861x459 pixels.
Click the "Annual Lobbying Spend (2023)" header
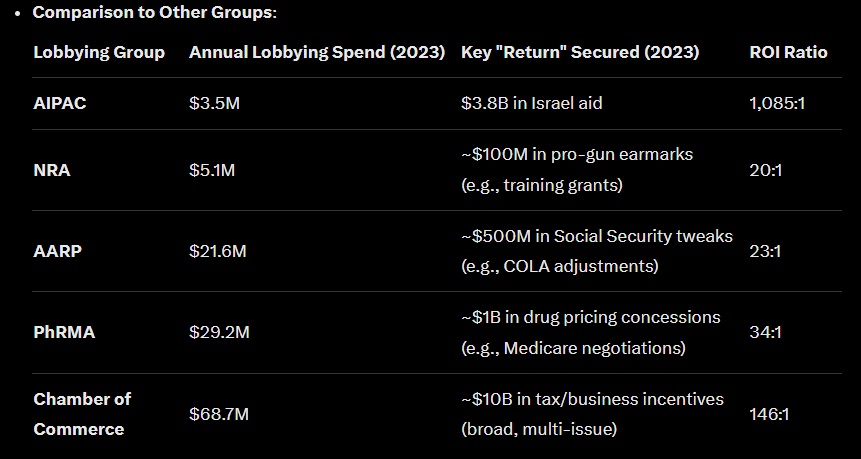click(317, 52)
